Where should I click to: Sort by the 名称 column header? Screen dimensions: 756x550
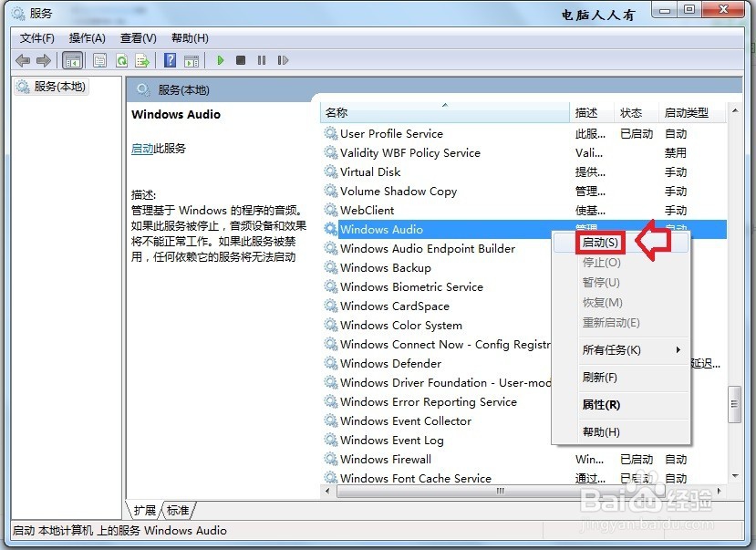pyautogui.click(x=444, y=113)
